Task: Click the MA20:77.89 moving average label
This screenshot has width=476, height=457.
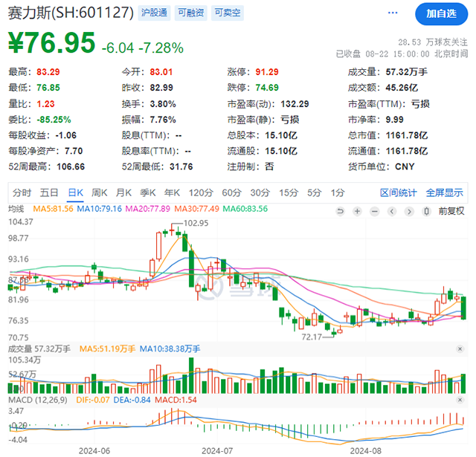Action: (x=147, y=209)
